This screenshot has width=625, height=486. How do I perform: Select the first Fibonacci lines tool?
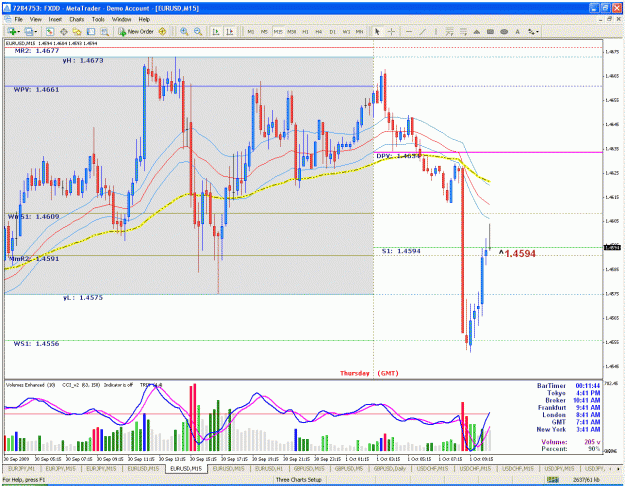(x=449, y=31)
